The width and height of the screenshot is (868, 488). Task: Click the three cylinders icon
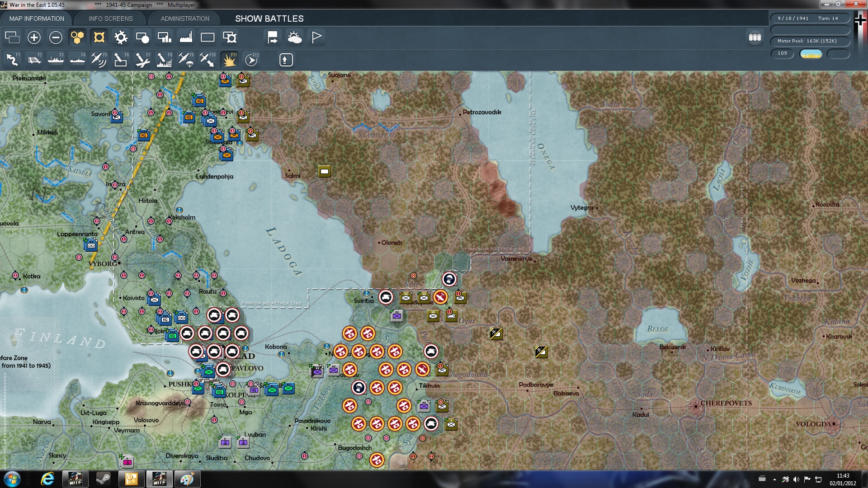tap(755, 37)
